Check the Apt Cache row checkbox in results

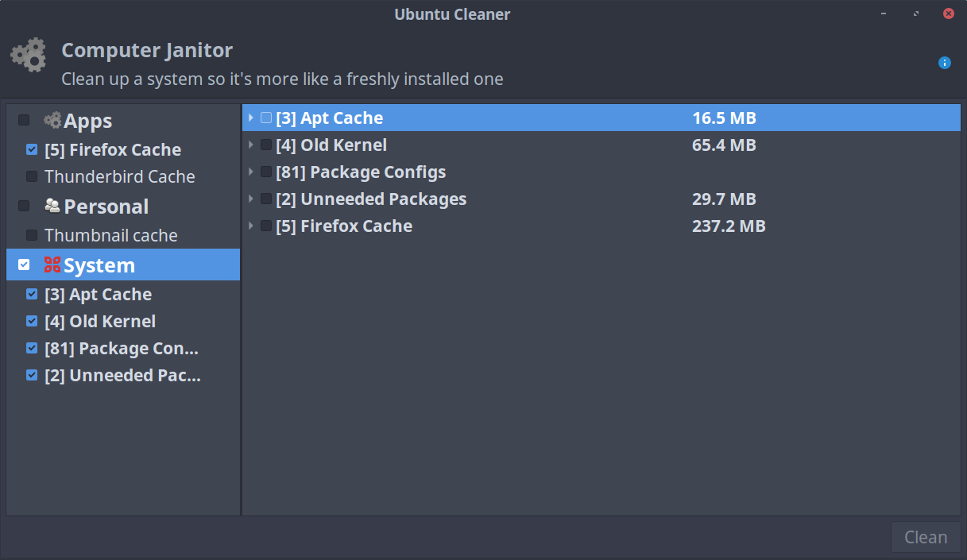(x=266, y=118)
